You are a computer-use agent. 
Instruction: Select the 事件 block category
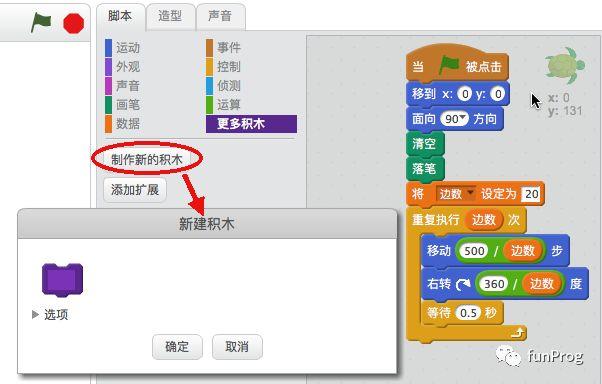point(224,48)
